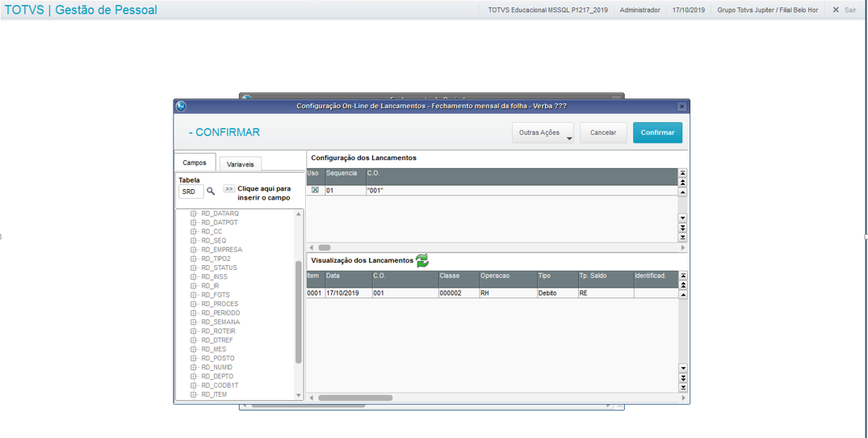Viewport: 868px width, 438px height.
Task: Click Configuração grid horizontal scrollbar thumb
Action: pos(324,247)
